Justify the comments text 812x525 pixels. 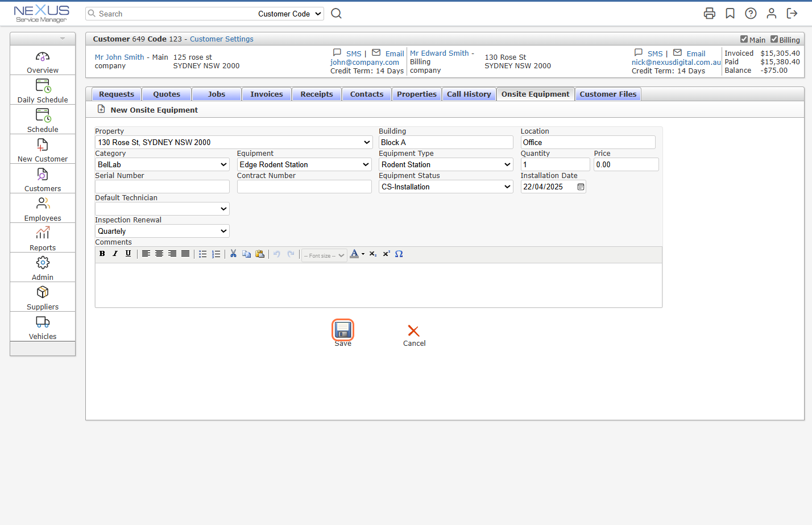pyautogui.click(x=185, y=254)
